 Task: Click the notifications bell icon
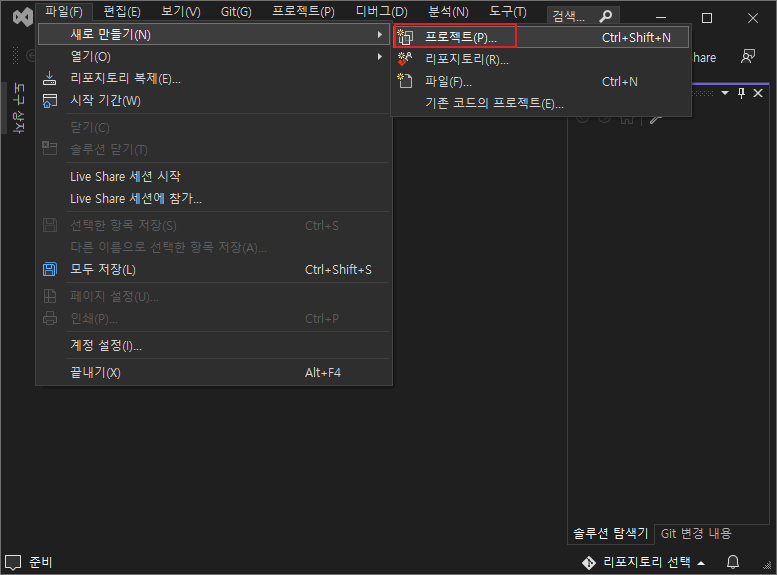[x=733, y=562]
